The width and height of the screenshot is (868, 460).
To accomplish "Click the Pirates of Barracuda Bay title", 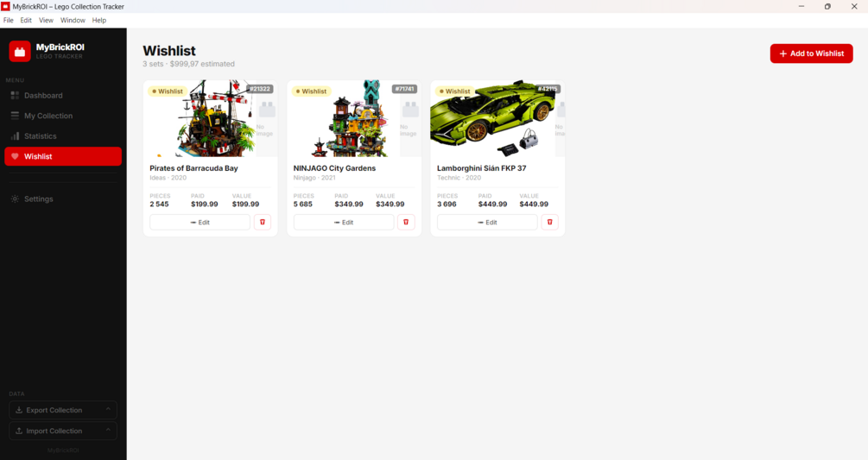I will click(193, 168).
